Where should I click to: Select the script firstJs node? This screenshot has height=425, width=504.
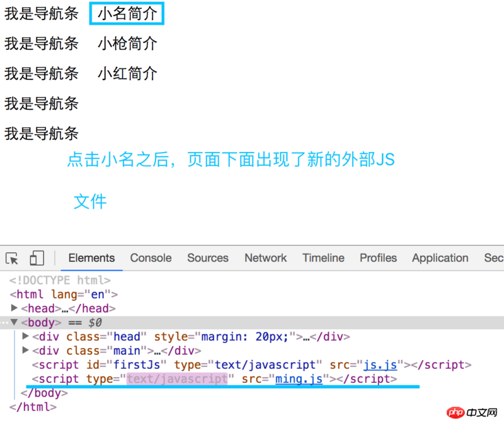(251, 365)
